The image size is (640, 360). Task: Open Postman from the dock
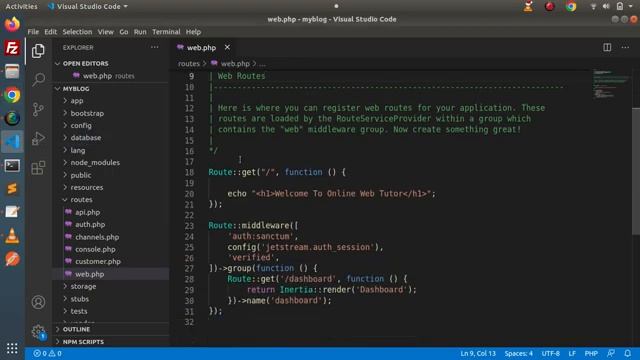(x=12, y=259)
